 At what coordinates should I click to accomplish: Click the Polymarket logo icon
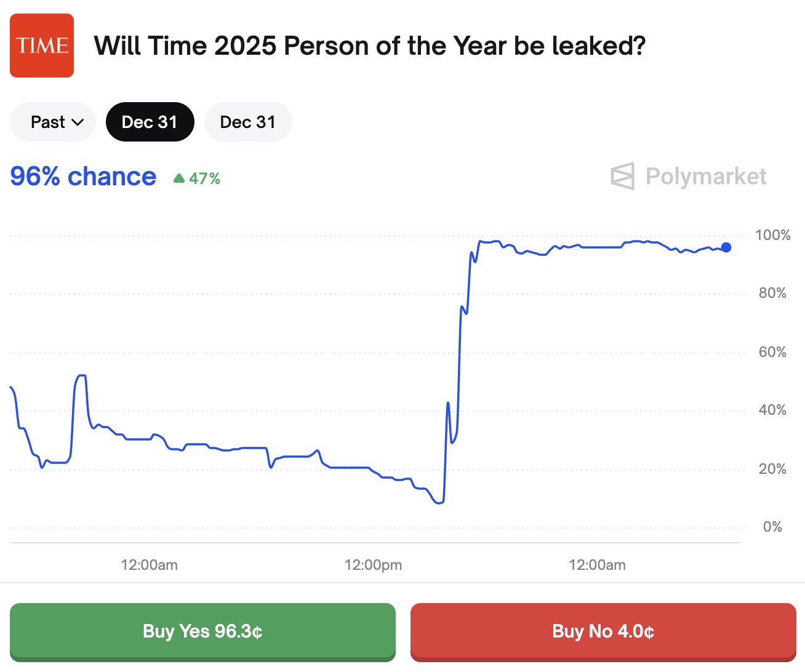622,176
